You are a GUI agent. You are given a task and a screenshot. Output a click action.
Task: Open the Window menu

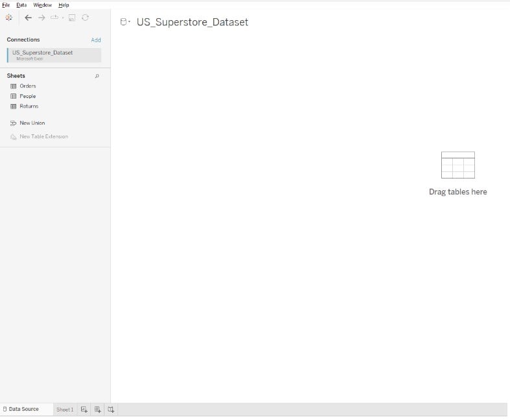coord(42,5)
